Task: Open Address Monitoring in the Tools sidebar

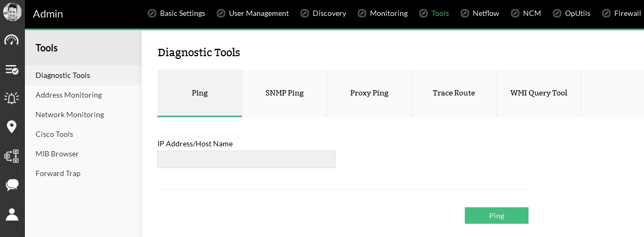Action: (68, 95)
